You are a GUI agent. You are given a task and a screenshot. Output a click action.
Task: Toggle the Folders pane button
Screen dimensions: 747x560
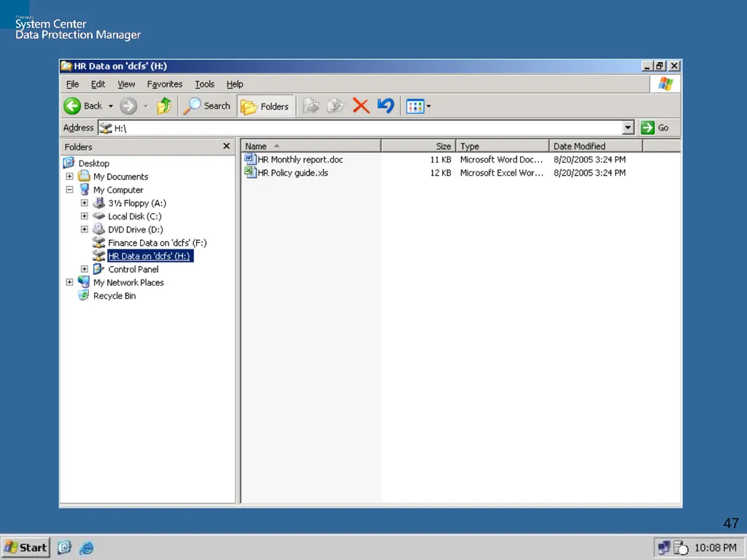tap(265, 106)
